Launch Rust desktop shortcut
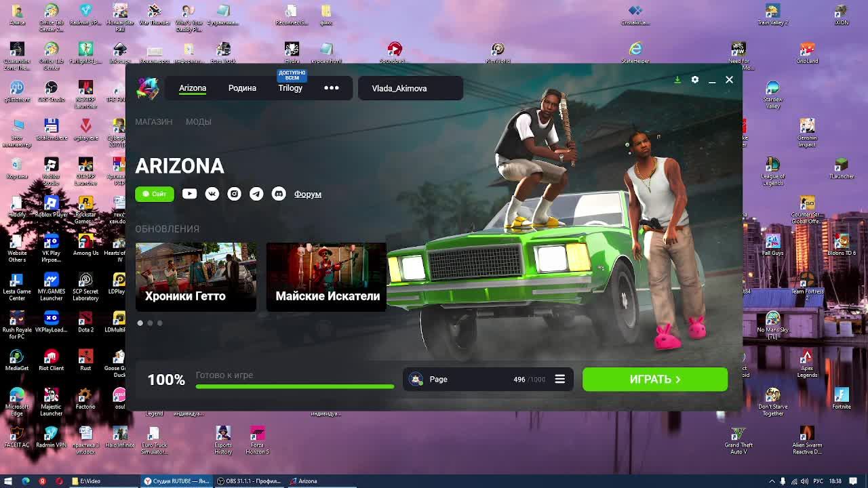The image size is (868, 488). click(x=85, y=360)
